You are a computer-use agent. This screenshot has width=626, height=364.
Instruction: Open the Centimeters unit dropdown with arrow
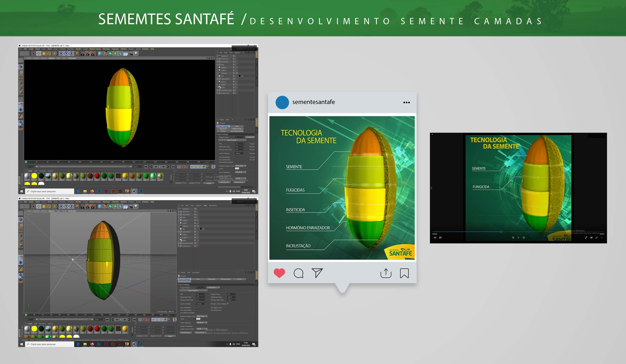tap(219, 287)
